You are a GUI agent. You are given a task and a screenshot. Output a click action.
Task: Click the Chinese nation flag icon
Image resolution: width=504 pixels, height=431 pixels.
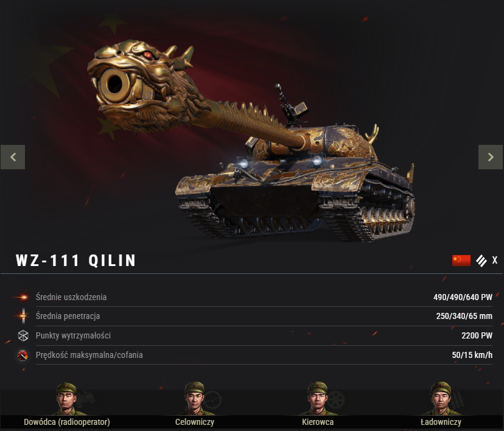tap(461, 261)
